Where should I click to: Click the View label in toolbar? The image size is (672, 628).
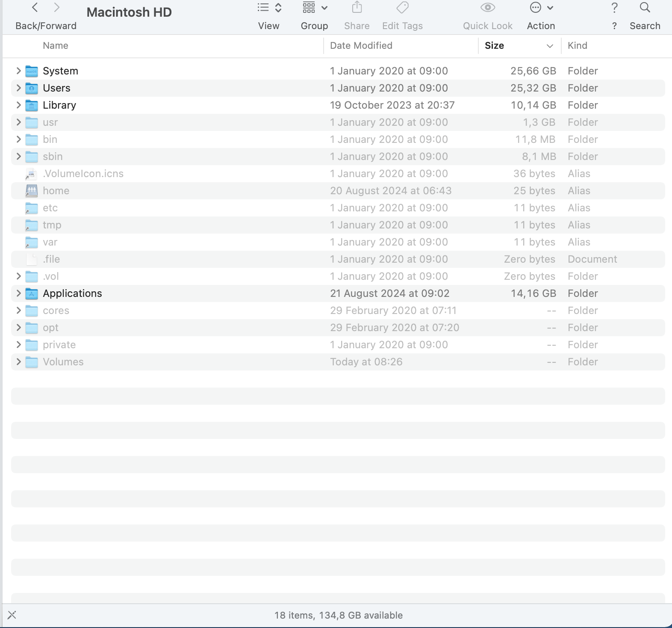269,26
